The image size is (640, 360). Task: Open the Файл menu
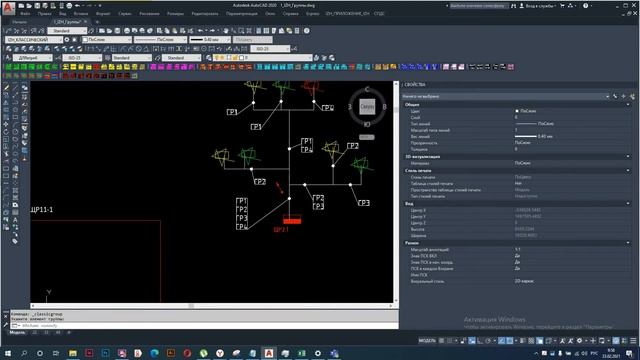[25, 13]
